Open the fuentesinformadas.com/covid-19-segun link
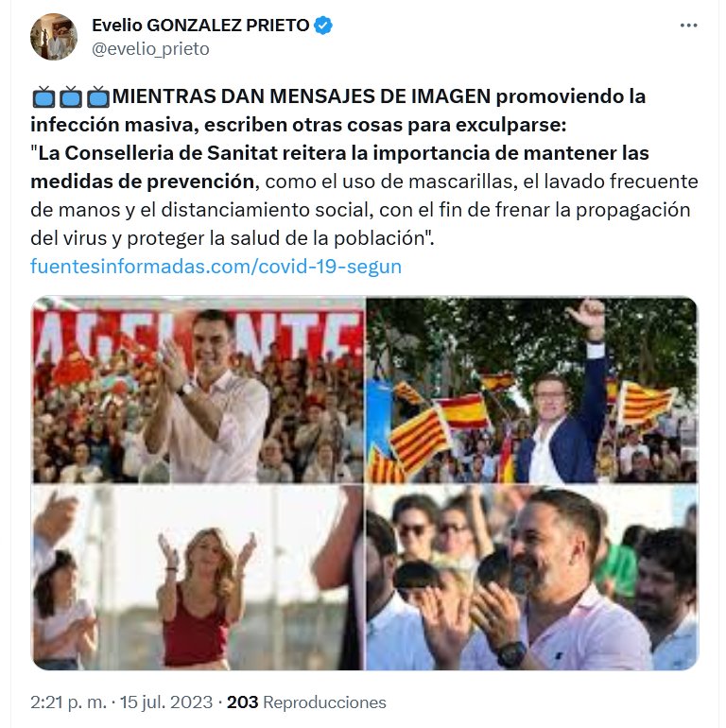Viewport: 726px width, 728px height. point(216,267)
